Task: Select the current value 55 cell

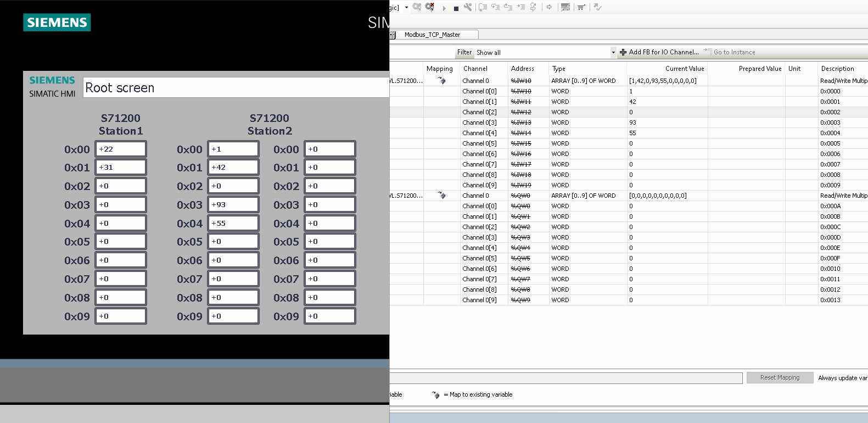Action: [x=667, y=133]
